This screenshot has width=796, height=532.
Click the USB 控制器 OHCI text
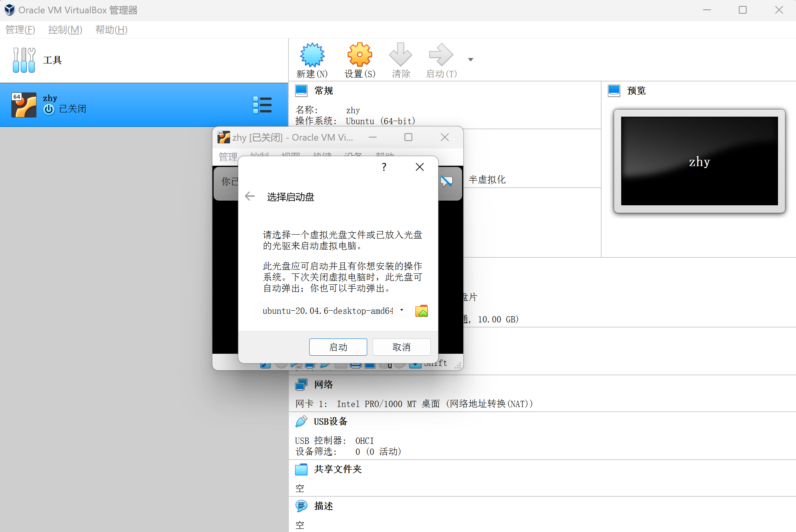(334, 441)
